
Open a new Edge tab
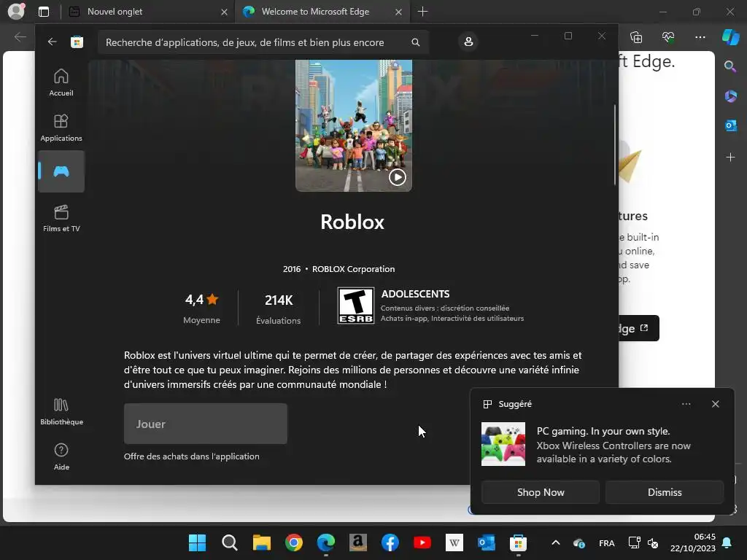tap(422, 12)
